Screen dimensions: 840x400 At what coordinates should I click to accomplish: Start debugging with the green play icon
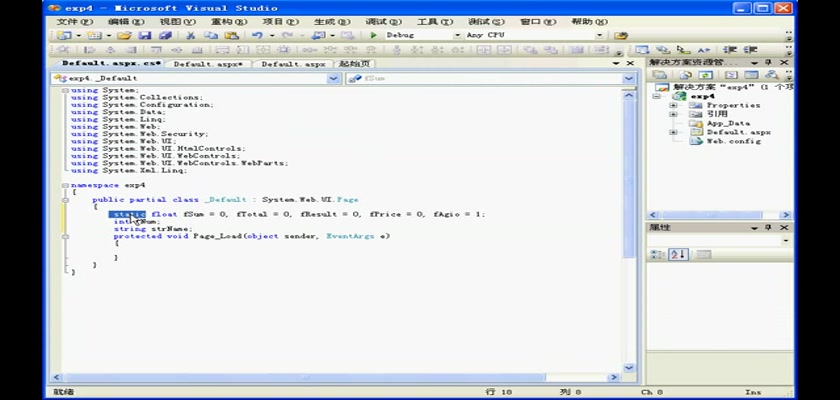coord(373,35)
